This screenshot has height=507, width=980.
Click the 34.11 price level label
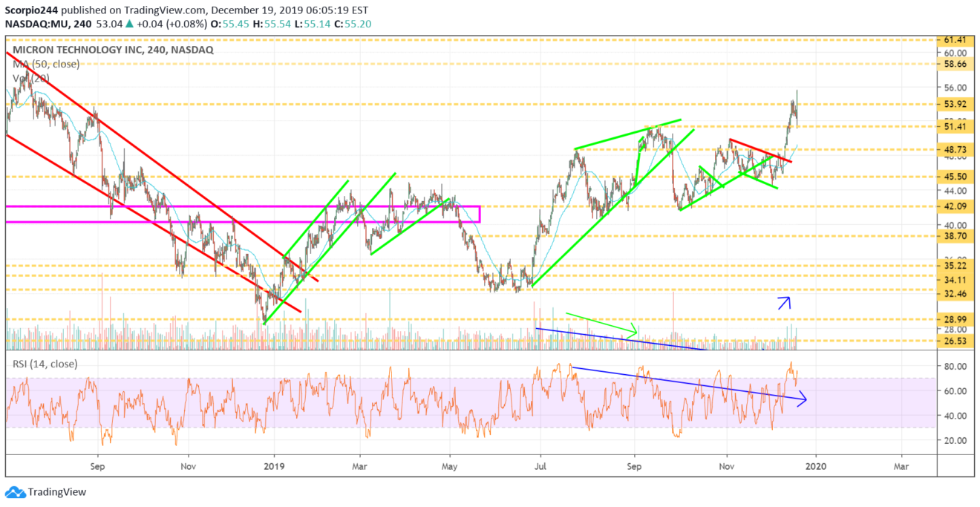point(954,279)
